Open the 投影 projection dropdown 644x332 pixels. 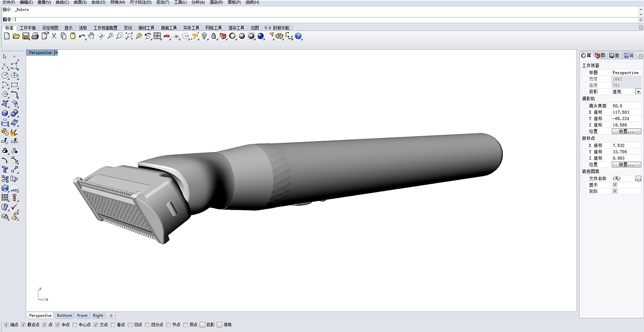click(x=638, y=92)
